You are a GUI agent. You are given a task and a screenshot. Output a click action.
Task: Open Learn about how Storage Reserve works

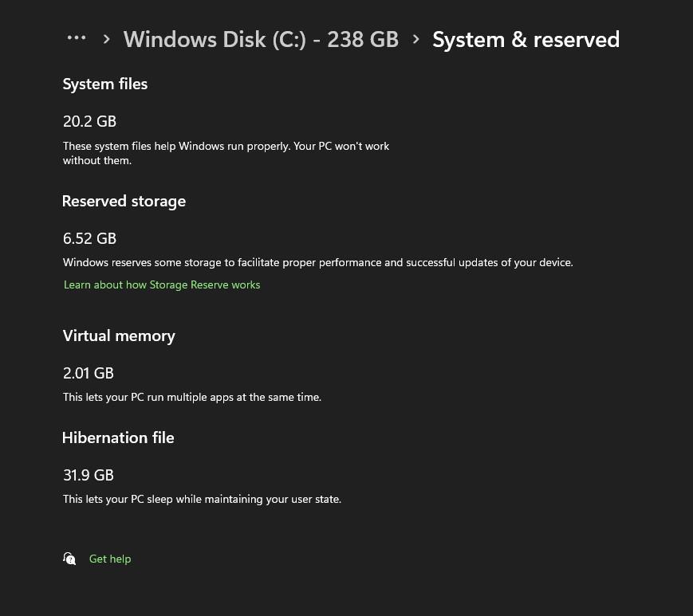162,284
